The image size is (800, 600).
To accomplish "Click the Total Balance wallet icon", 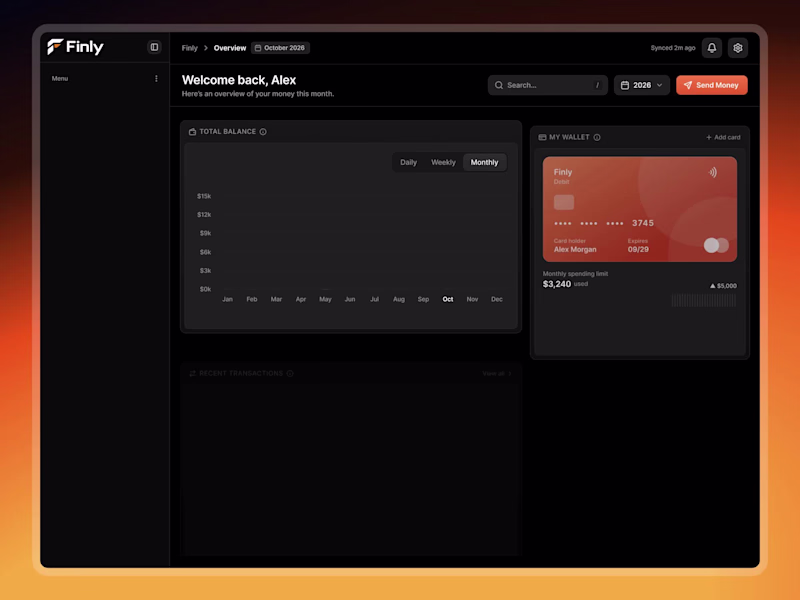I will pos(192,132).
